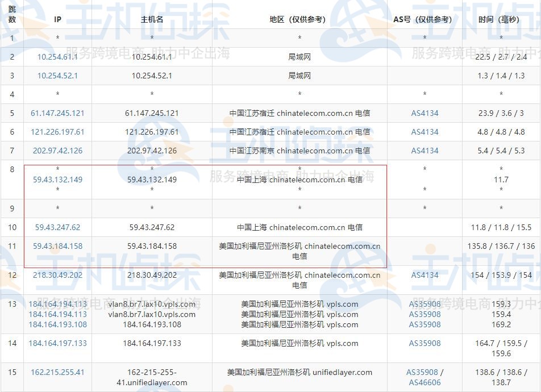The height and width of the screenshot is (392, 541).
Task: Open the 184.164.193.108 link
Action: [57, 324]
